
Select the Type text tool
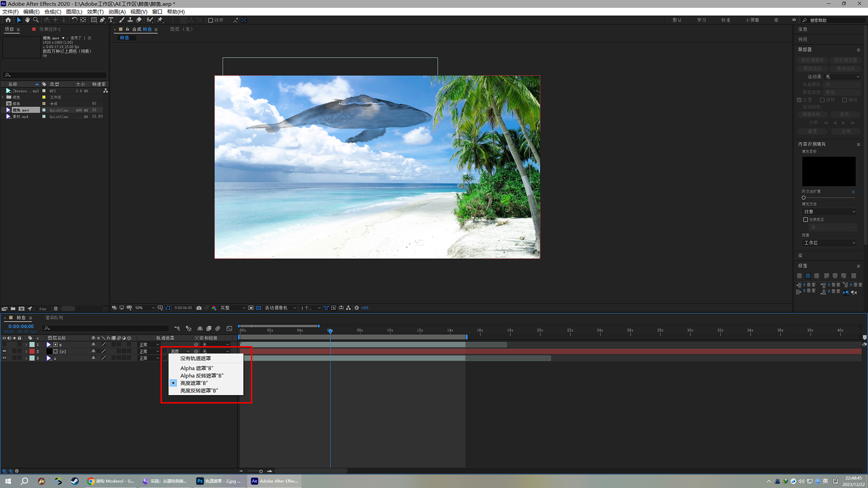[x=111, y=20]
